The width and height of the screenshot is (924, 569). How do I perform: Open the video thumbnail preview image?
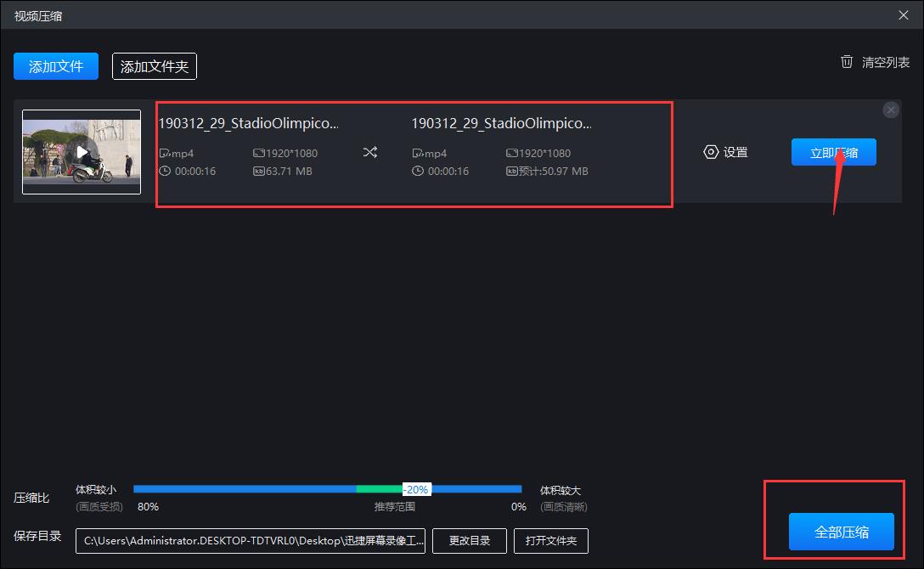tap(82, 152)
